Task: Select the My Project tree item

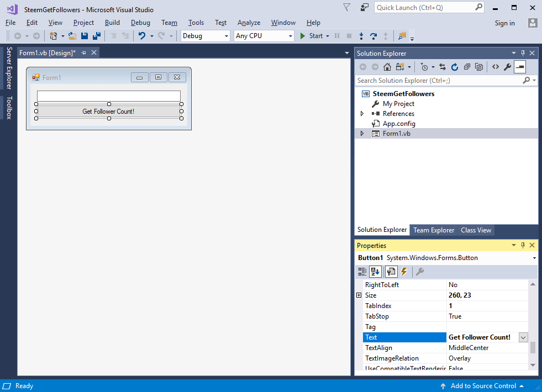Action: click(398, 104)
